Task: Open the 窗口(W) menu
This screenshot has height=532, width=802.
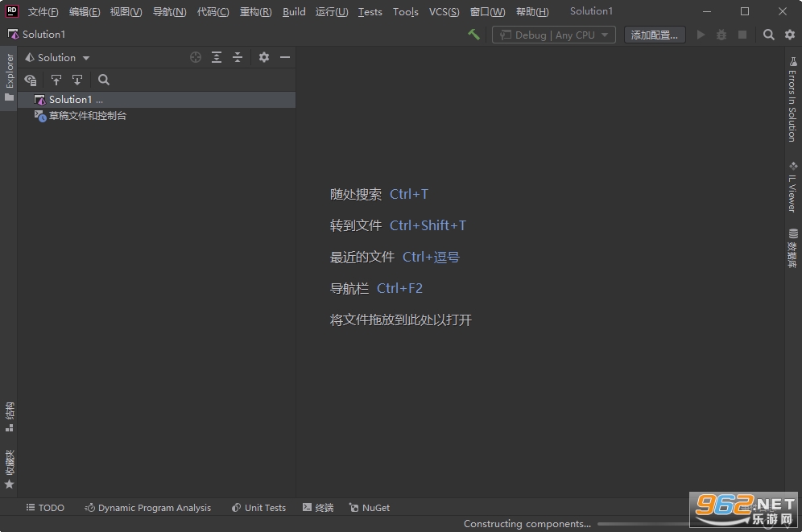Action: click(487, 12)
